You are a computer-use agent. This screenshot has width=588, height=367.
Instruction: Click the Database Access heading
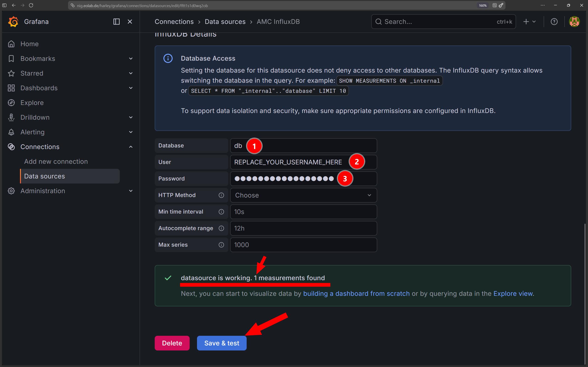208,59
